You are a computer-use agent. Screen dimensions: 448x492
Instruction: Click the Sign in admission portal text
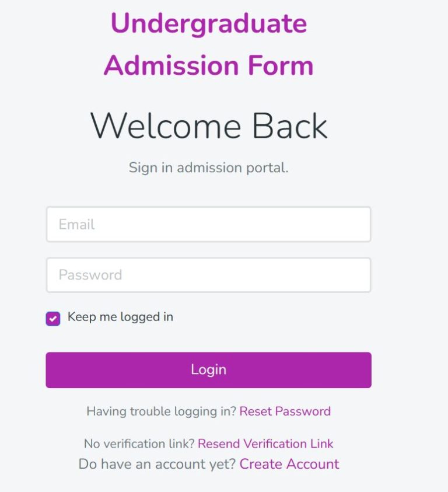[x=209, y=168]
